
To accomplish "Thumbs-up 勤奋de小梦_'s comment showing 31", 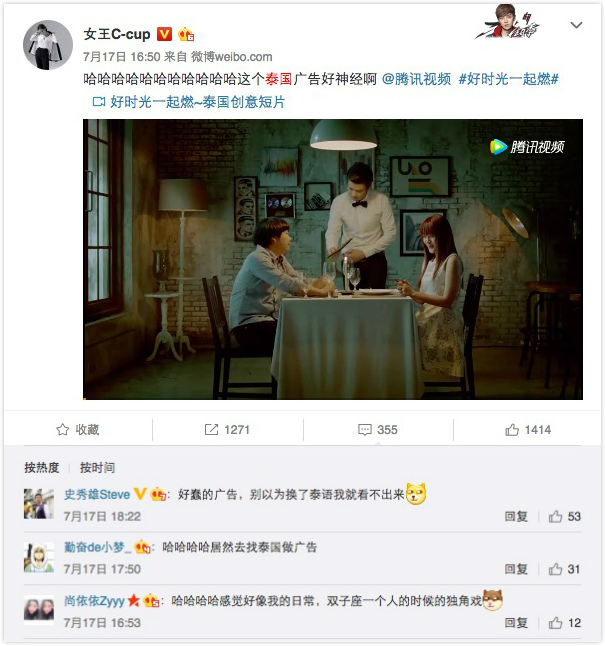I will tap(564, 569).
